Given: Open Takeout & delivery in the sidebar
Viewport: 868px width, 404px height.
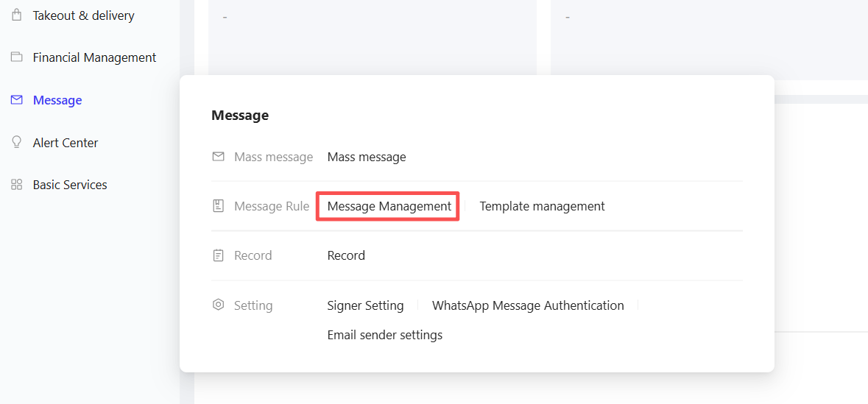Looking at the screenshot, I should (x=84, y=15).
